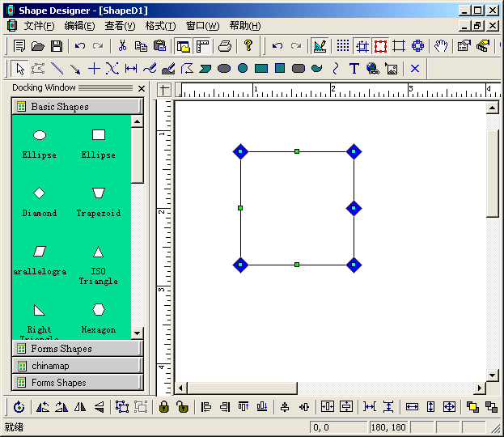Pick the Text tool in drawing toolbar
This screenshot has height=437, width=504.
click(354, 69)
